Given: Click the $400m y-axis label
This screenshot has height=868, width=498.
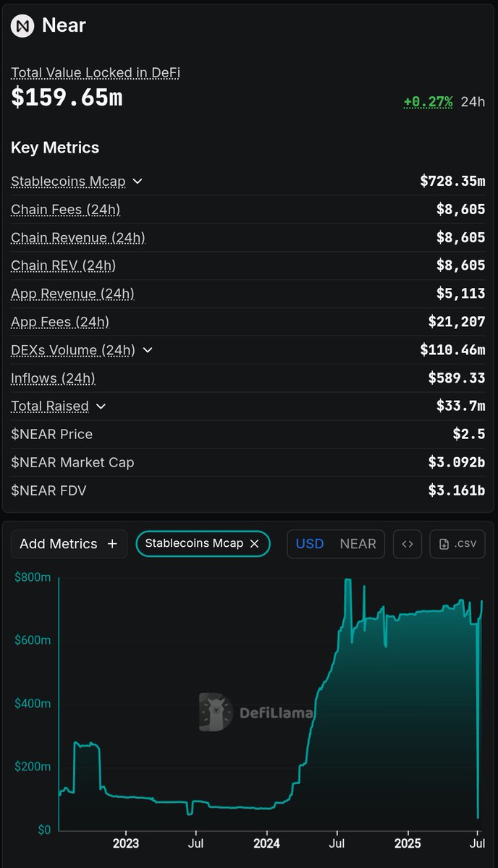Looking at the screenshot, I should (x=33, y=704).
